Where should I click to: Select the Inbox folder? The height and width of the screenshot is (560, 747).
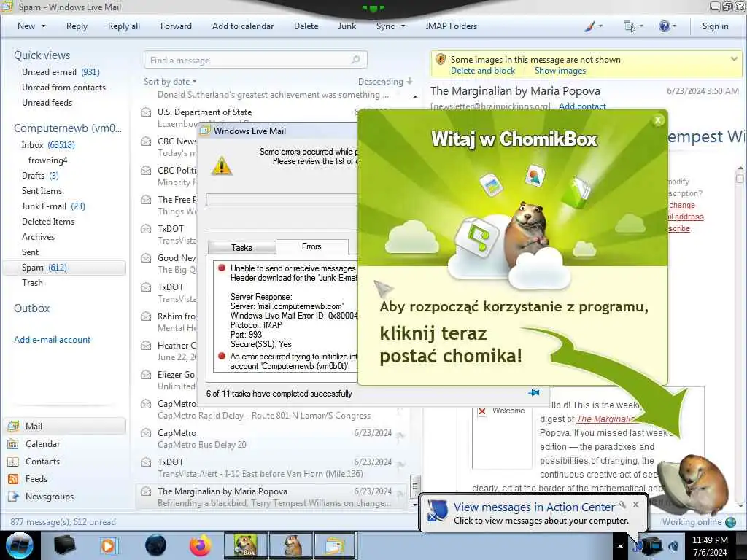click(47, 145)
